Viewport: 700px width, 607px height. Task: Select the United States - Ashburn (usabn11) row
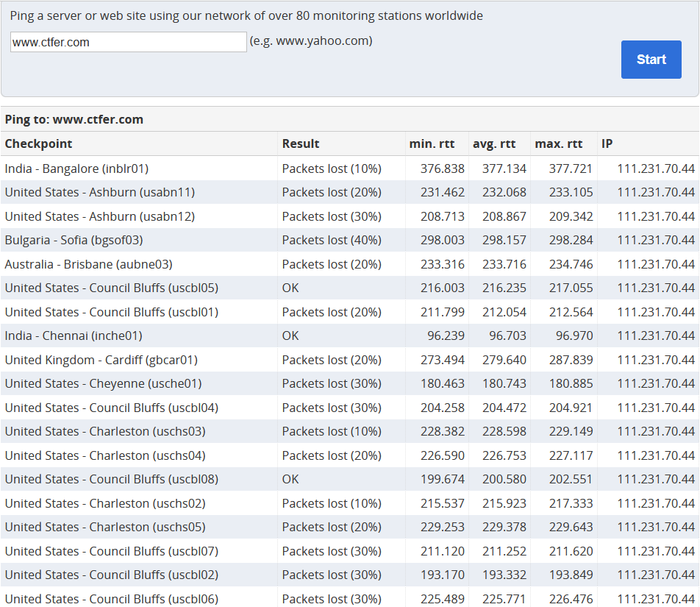click(x=99, y=192)
